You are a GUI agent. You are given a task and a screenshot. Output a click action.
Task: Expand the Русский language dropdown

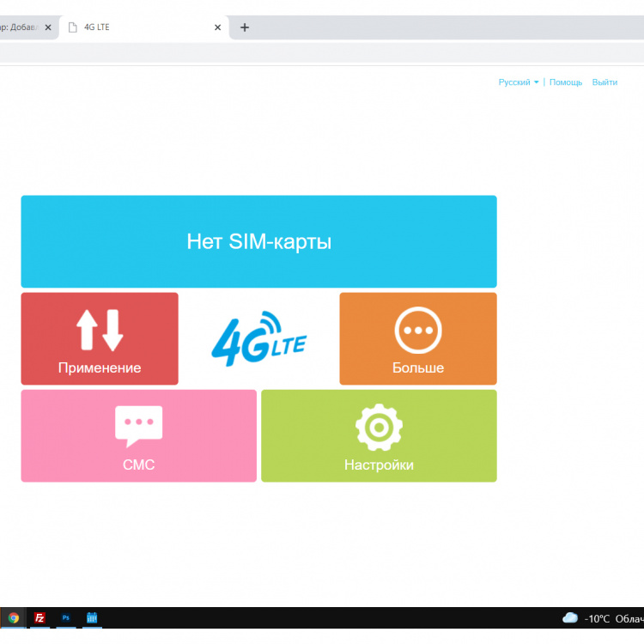click(519, 82)
